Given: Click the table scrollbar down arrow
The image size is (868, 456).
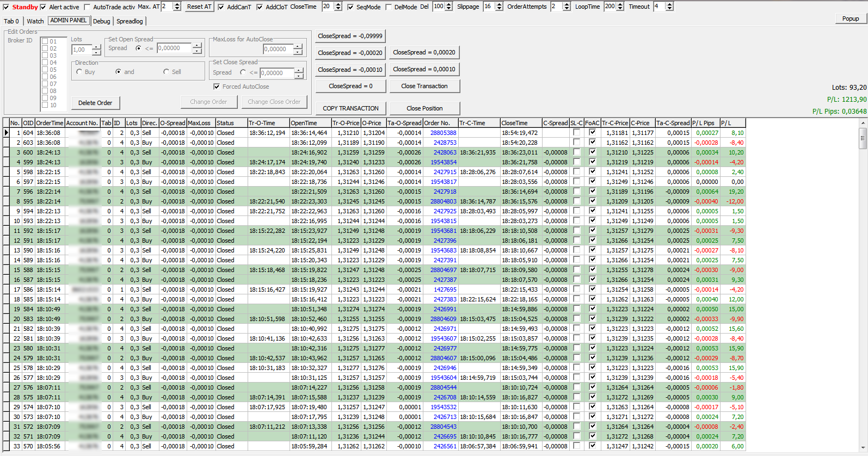Looking at the screenshot, I should click(x=863, y=447).
